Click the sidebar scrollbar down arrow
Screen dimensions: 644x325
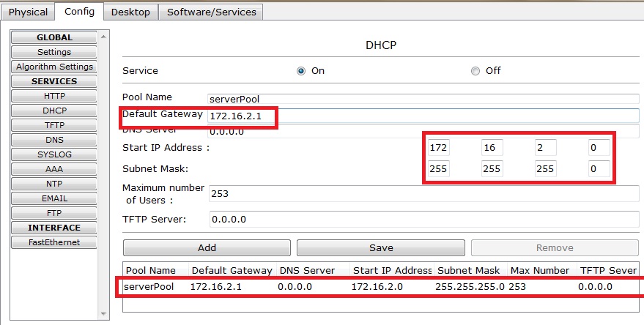click(103, 314)
